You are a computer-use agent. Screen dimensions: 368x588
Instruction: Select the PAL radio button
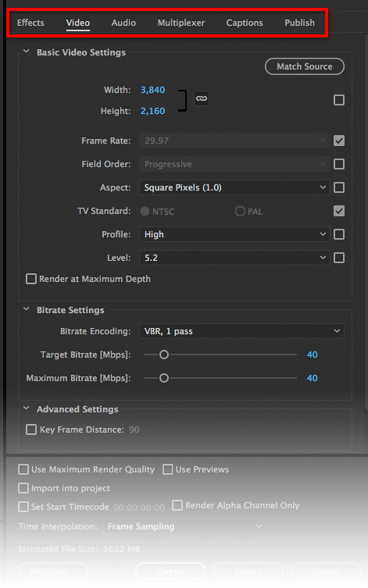tap(240, 212)
